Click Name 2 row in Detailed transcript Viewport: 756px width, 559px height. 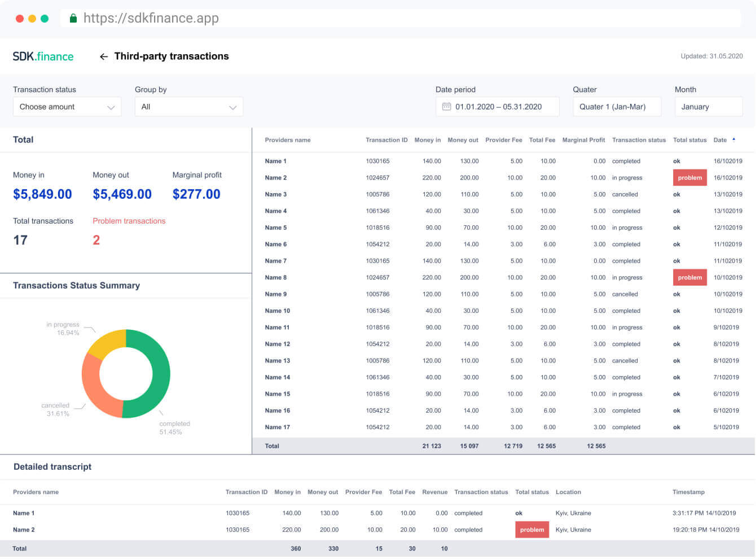[377, 530]
